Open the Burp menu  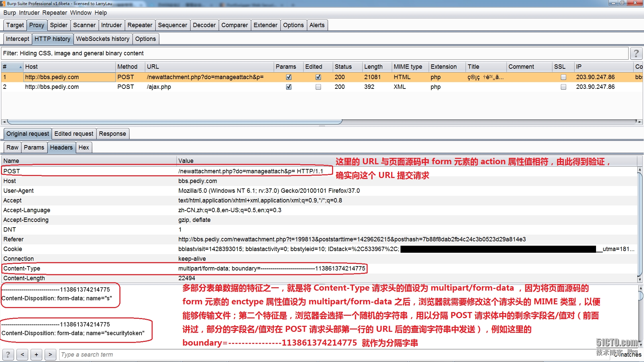click(x=10, y=13)
